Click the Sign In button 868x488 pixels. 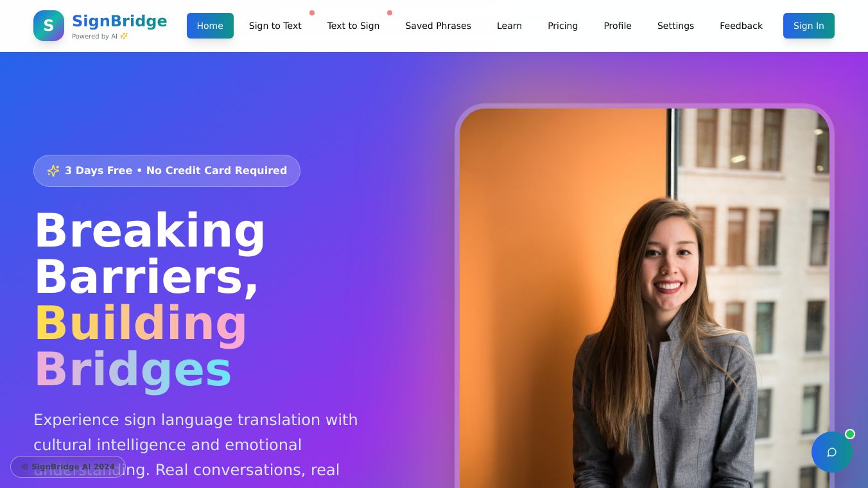point(808,26)
